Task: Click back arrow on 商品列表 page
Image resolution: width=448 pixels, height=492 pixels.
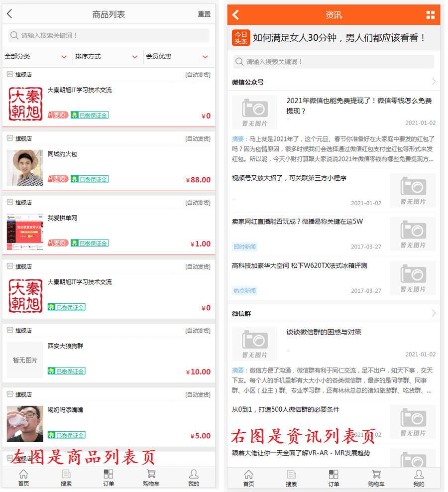Action: pos(9,14)
